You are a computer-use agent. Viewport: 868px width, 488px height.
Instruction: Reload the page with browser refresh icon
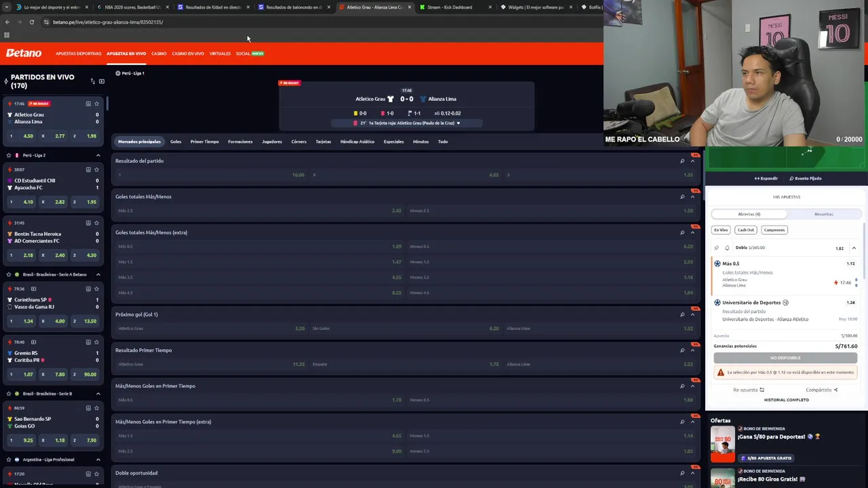point(32,22)
